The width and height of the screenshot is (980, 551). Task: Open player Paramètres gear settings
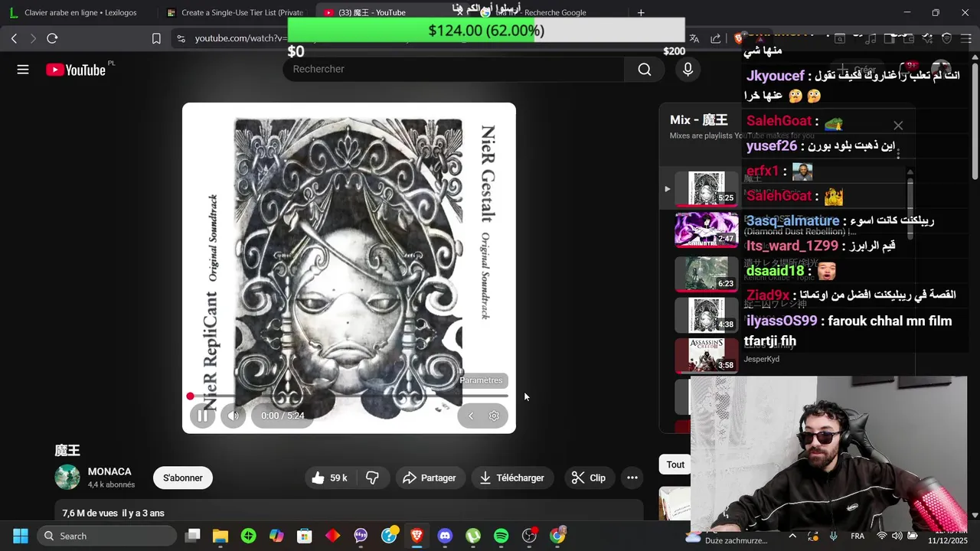(494, 416)
